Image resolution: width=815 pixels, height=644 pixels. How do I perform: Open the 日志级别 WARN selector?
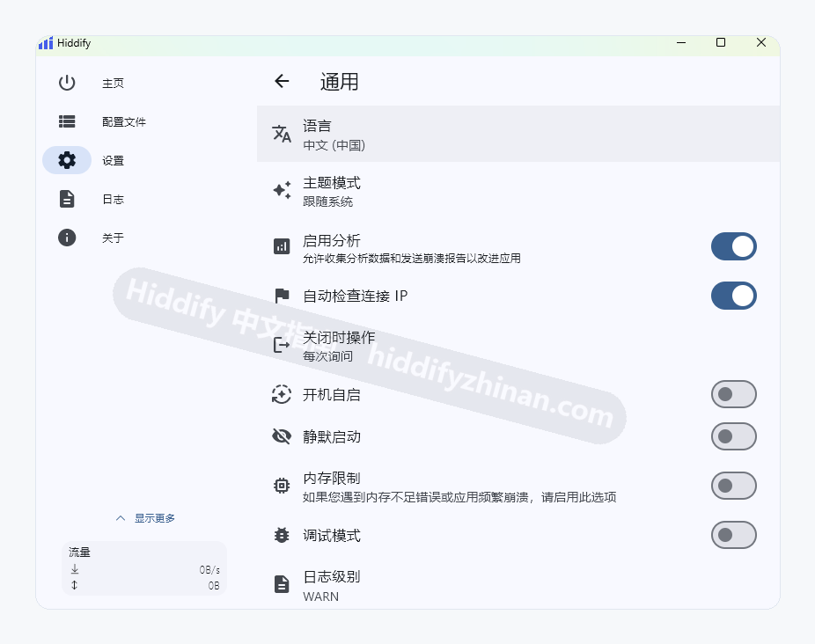518,585
